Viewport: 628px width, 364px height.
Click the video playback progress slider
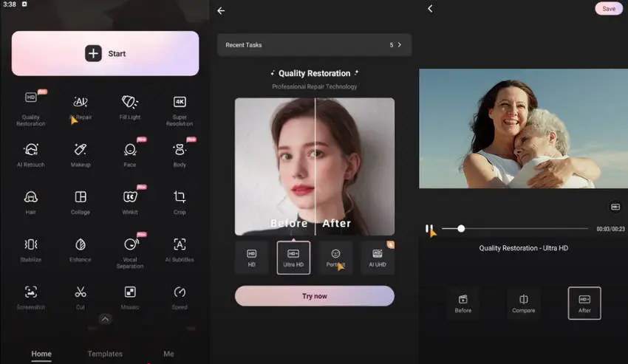pos(517,229)
